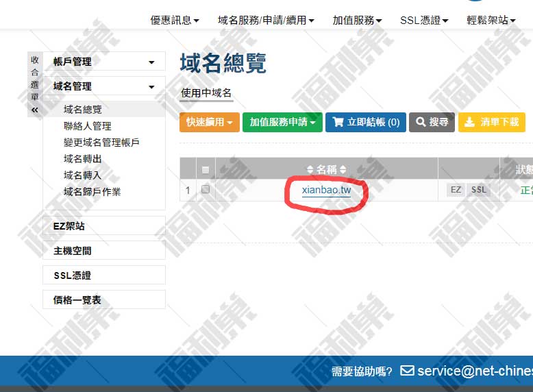The image size is (533, 392).
Task: Click the SSL badge for xianbao.tw
Action: point(479,190)
